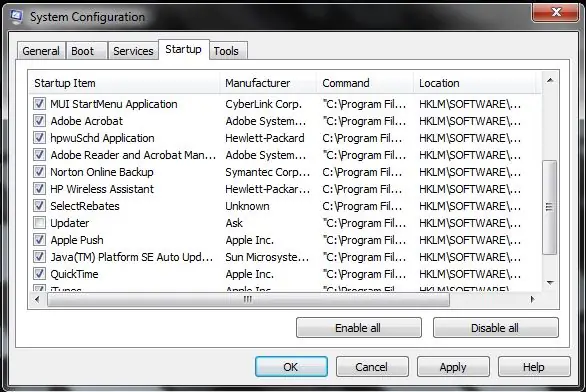The height and width of the screenshot is (392, 586).
Task: Open the Boot tab
Action: 86,51
